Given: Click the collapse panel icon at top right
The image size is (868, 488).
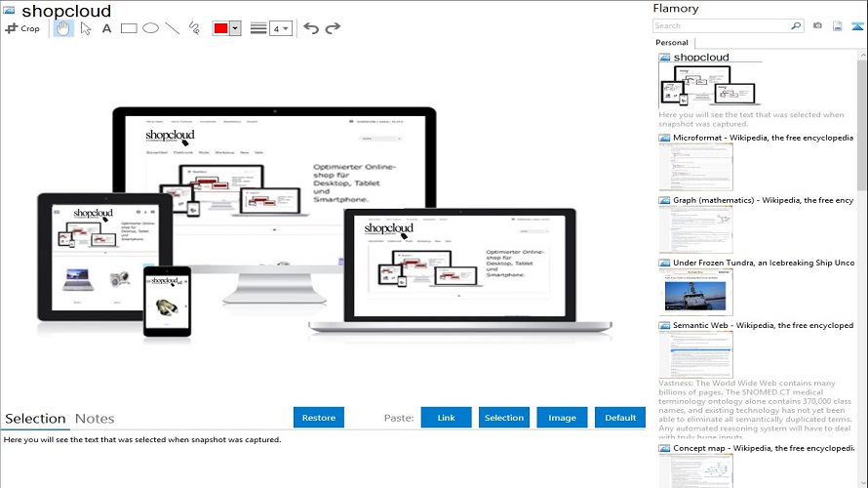Looking at the screenshot, I should pyautogui.click(x=857, y=25).
